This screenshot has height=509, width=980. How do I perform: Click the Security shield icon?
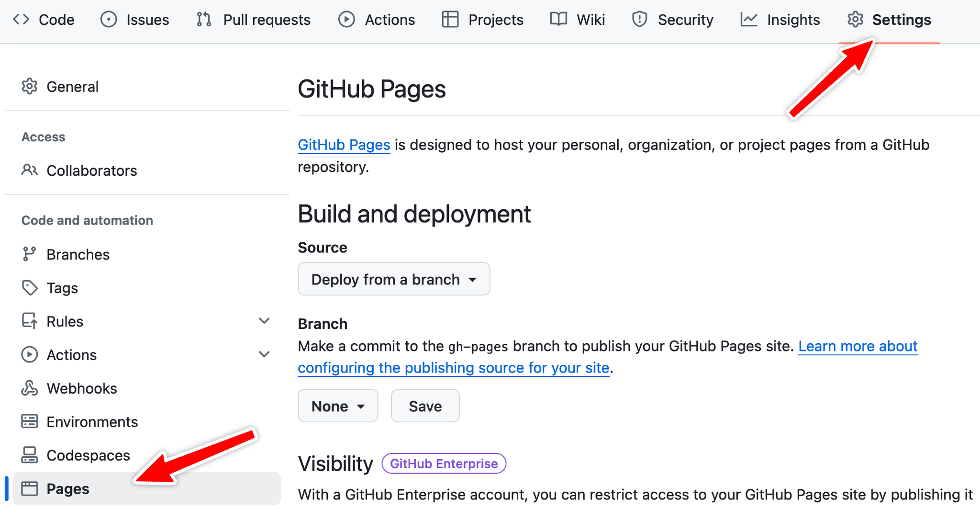point(640,20)
